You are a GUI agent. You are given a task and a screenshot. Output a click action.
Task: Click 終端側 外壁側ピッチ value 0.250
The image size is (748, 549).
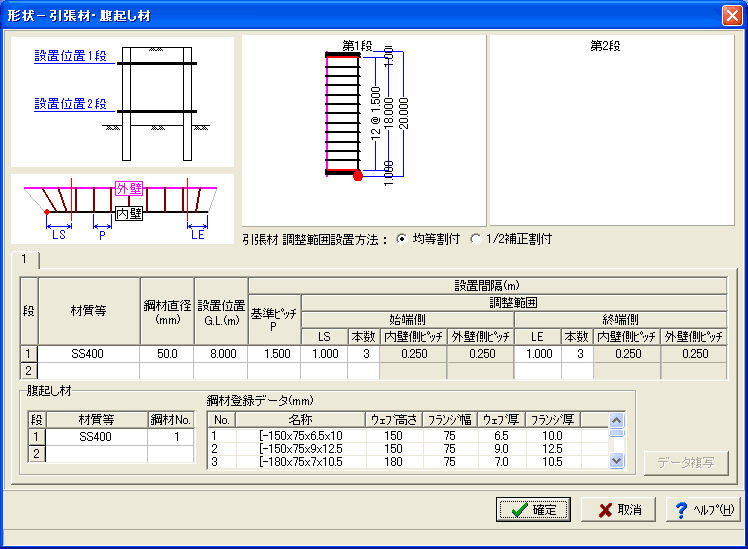coord(694,354)
